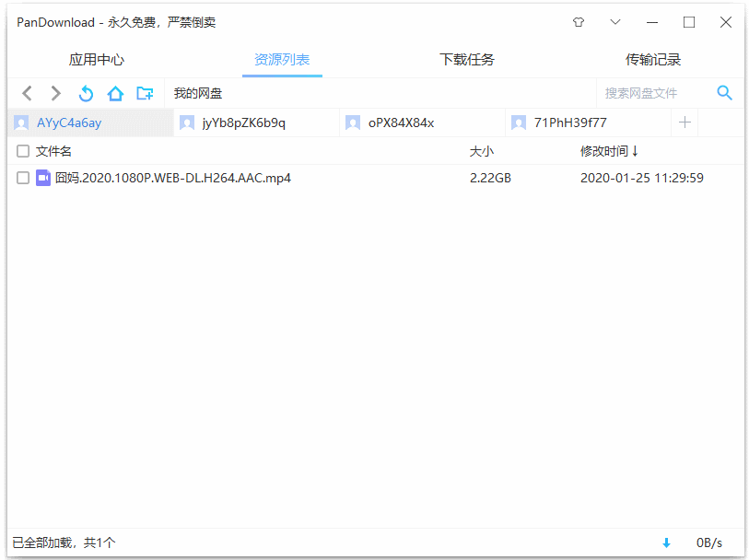Click the 2.22GB size cell
This screenshot has width=749, height=560.
(x=490, y=178)
